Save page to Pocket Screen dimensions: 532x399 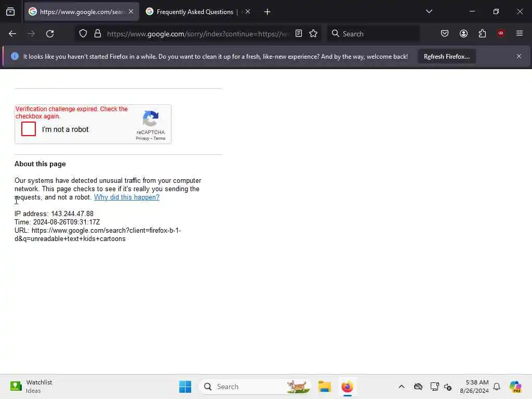(x=445, y=33)
